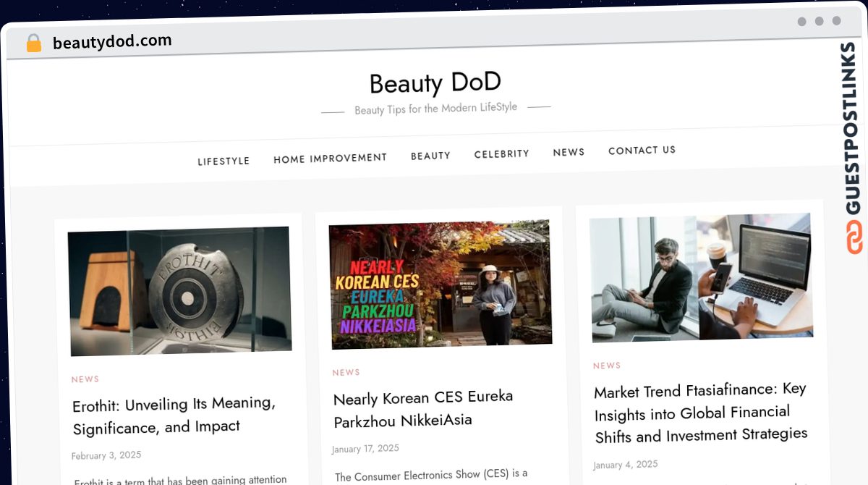Open the Erothit article thumbnail image
The width and height of the screenshot is (868, 485).
(x=179, y=291)
